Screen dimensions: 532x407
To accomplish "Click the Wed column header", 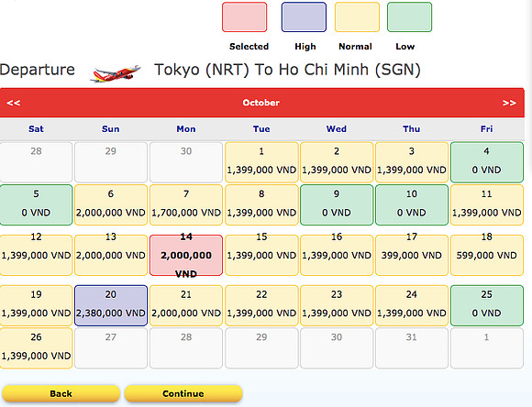I will (x=337, y=129).
